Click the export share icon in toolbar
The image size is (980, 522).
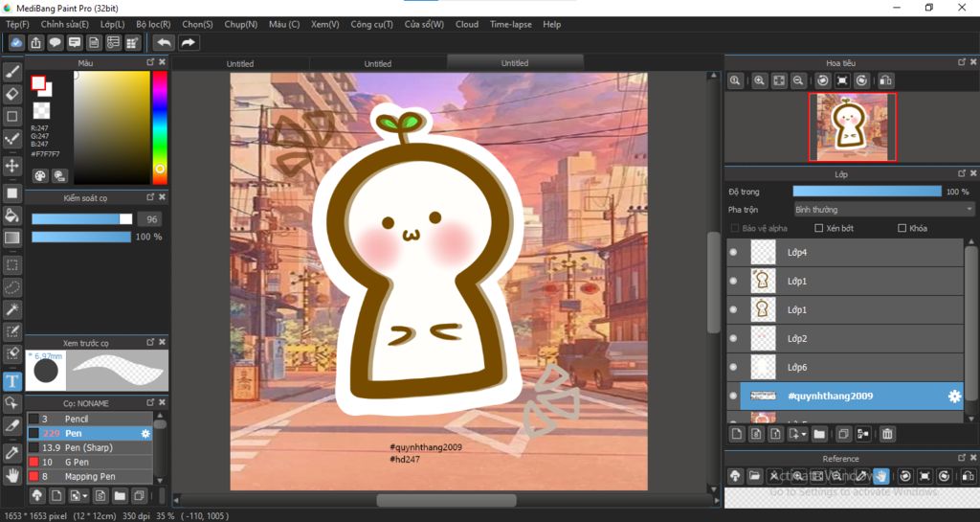[35, 42]
